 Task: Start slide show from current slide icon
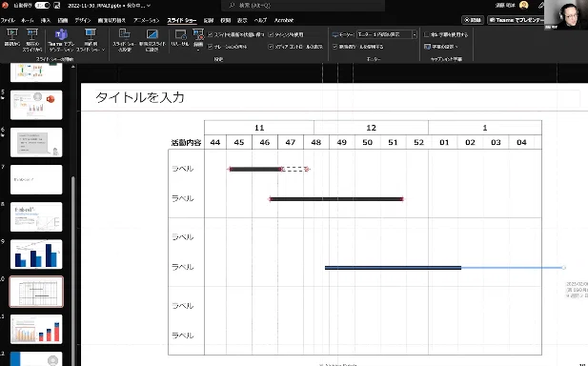pyautogui.click(x=32, y=35)
